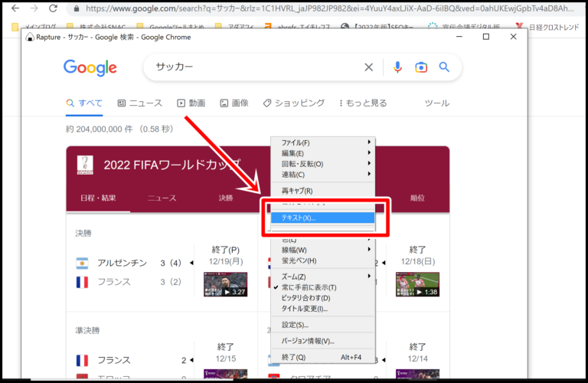Clear the search box with X icon
Screen dimensions: 588x383
coord(368,67)
